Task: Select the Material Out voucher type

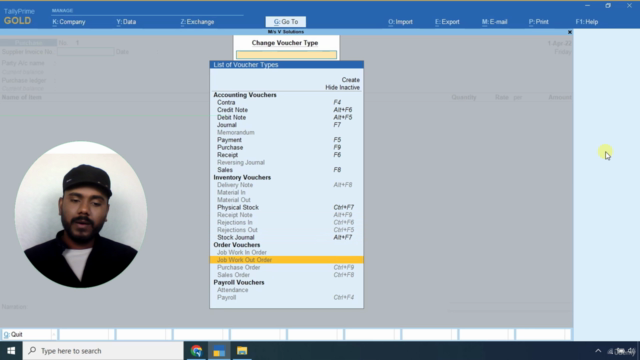Action: [286, 200]
